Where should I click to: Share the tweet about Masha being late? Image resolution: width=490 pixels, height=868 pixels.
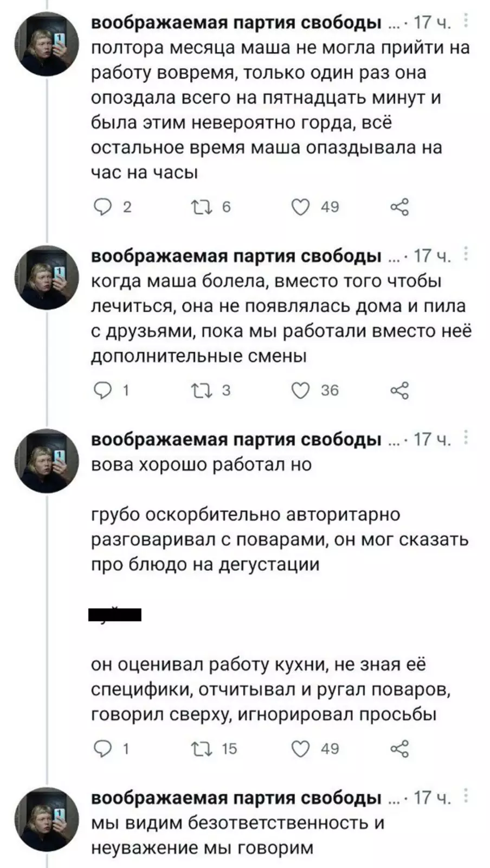(x=399, y=207)
